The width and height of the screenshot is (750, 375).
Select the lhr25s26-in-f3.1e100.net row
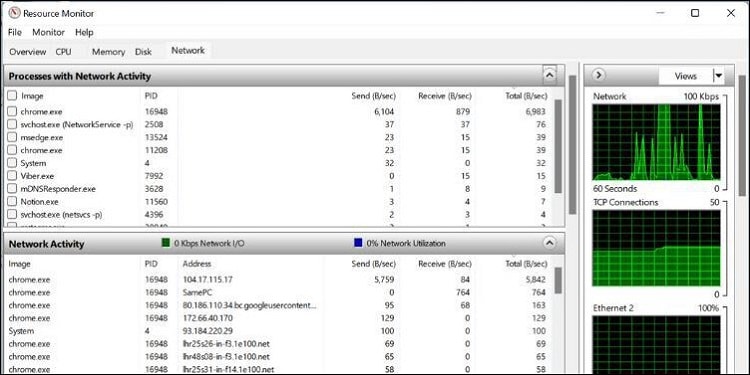click(278, 344)
